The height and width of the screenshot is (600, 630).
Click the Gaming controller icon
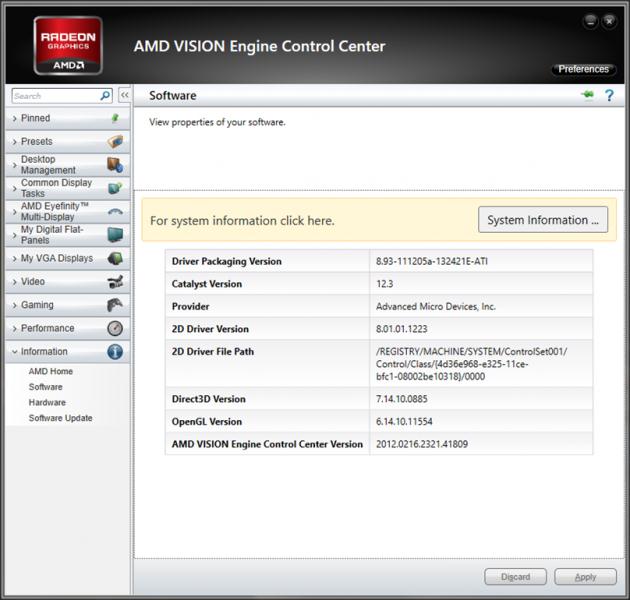(x=115, y=305)
